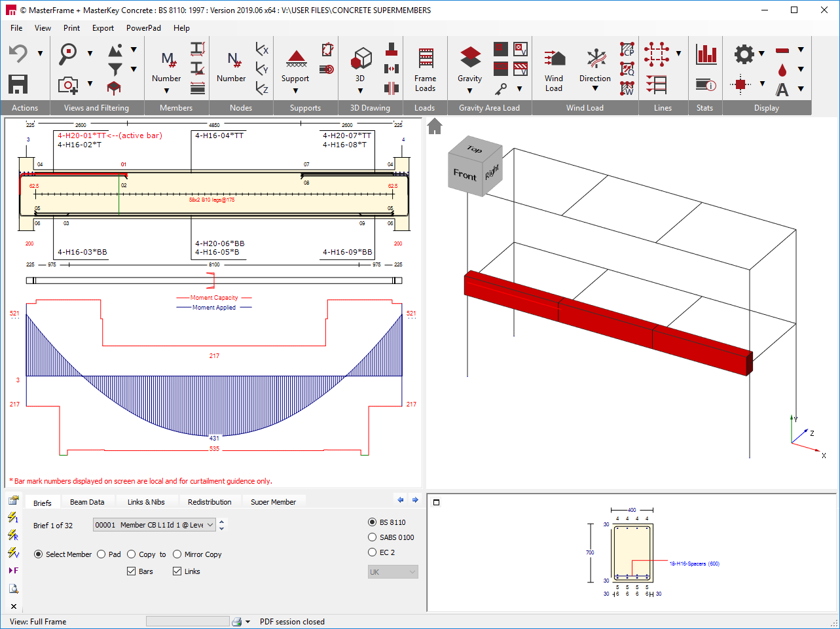Click the Undo arrow icon

18,54
